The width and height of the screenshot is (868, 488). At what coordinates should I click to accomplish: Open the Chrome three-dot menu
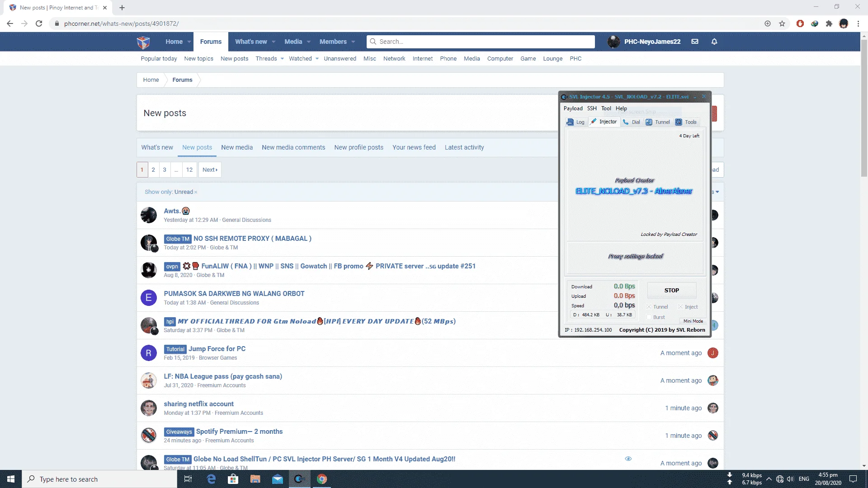(x=858, y=23)
